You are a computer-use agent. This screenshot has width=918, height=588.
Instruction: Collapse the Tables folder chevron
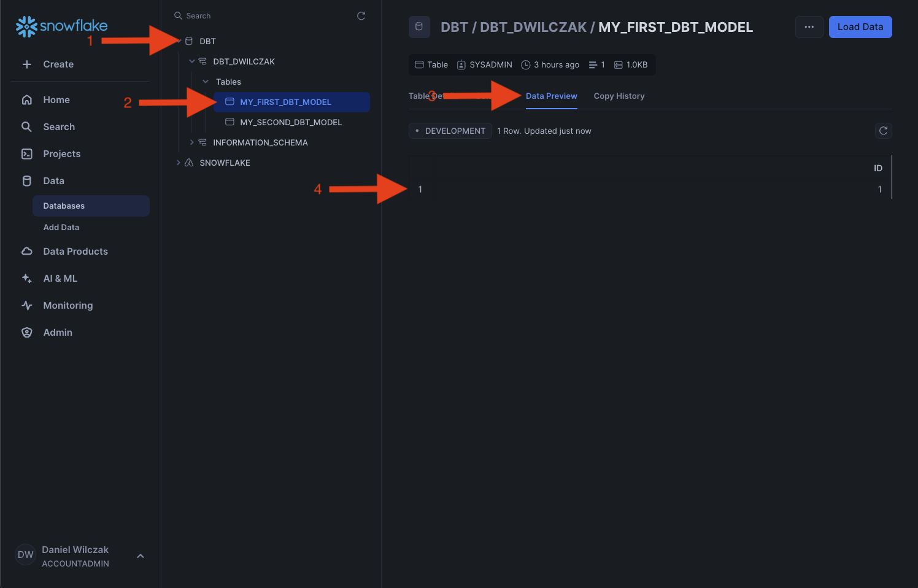click(x=206, y=82)
